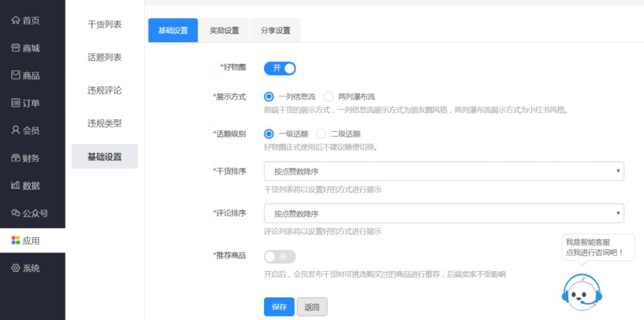Turn off the 好物圈 switch
Image resolution: width=644 pixels, height=320 pixels.
280,68
